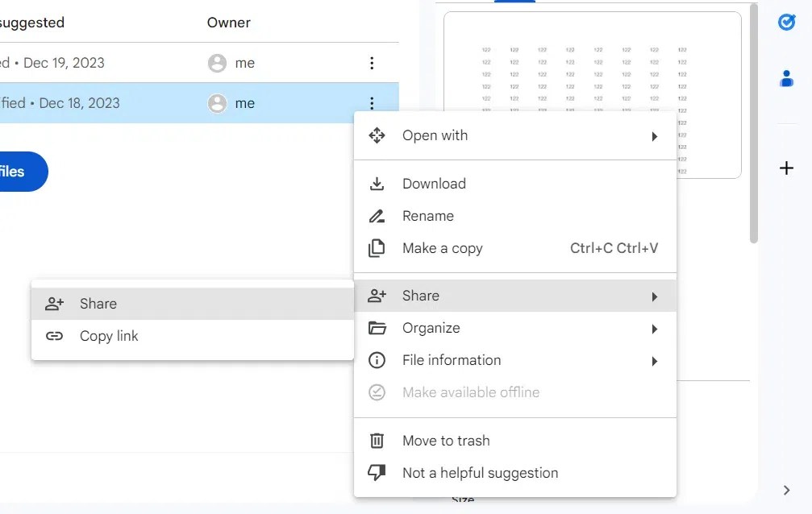Viewport: 812px width, 514px height.
Task: Click the Open with arrows icon
Action: [377, 135]
